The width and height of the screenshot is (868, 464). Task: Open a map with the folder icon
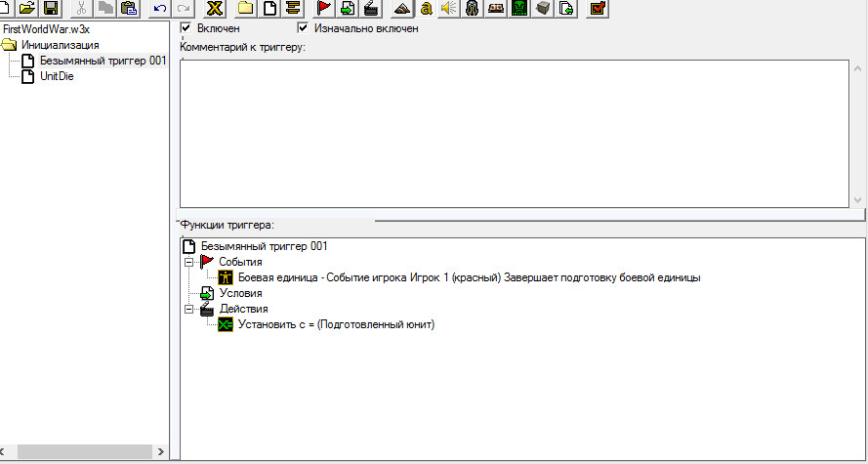tap(27, 8)
